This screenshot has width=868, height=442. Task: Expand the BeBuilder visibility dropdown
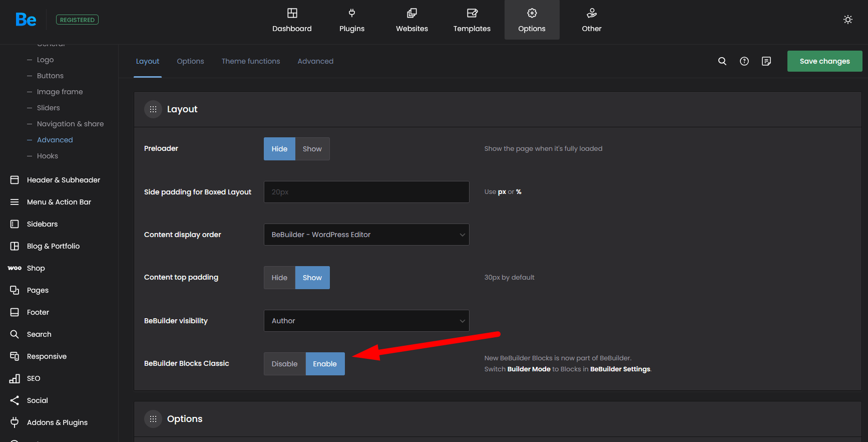tap(366, 321)
